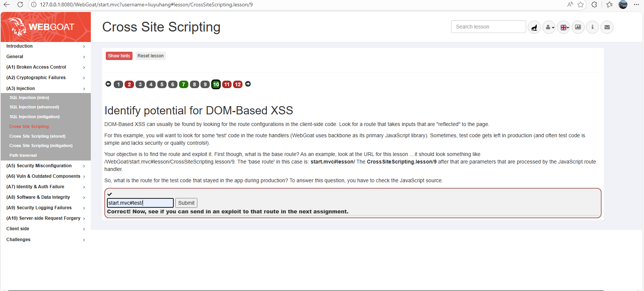The image size is (644, 291).
Task: Expand (A1) Broken Access Control
Action: [46, 67]
